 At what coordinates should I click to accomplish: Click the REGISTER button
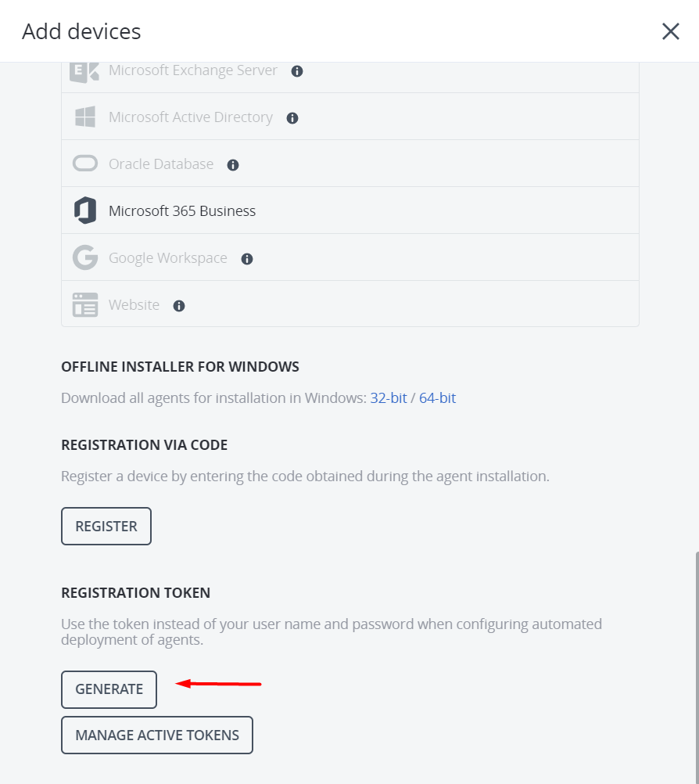pos(106,526)
